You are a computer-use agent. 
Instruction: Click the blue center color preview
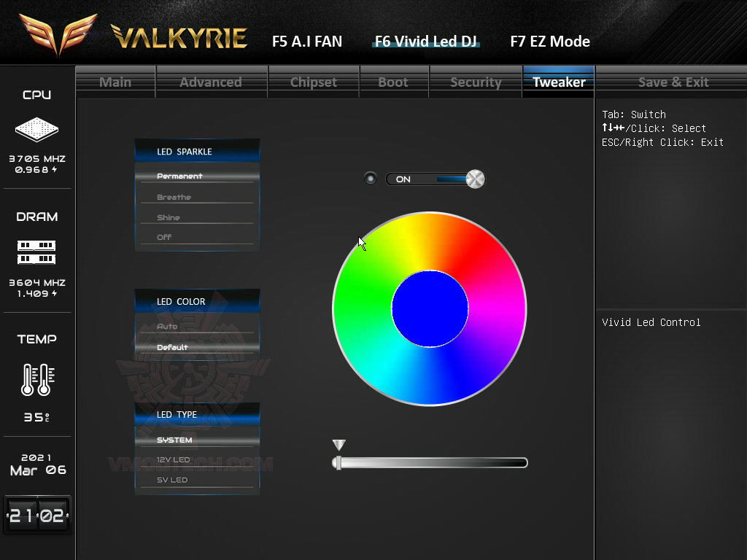click(430, 308)
